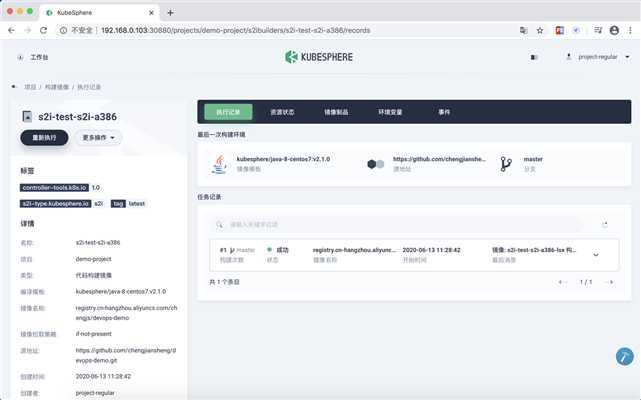
Task: Click the git branch icon beside master
Action: [506, 164]
